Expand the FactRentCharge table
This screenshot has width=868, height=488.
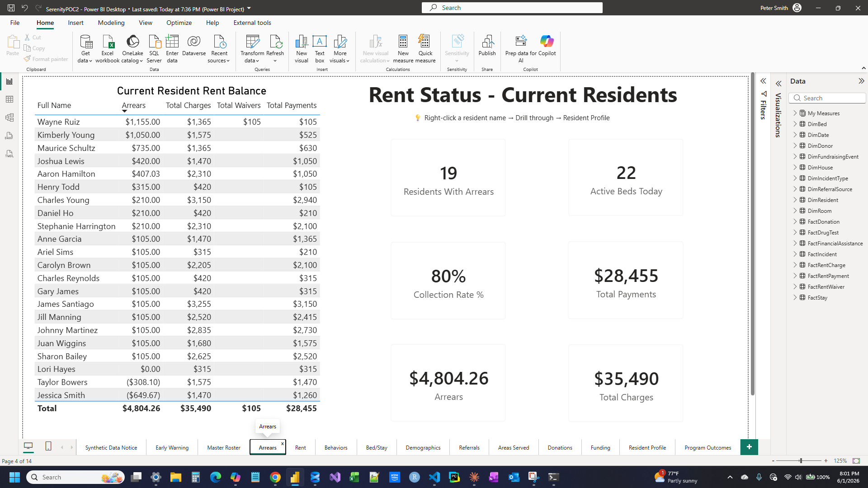(795, 265)
